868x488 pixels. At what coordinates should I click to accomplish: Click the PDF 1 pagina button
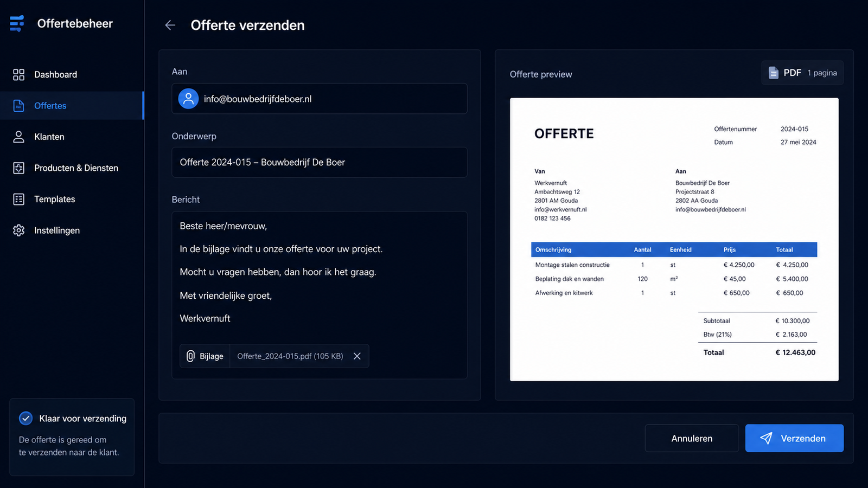(x=802, y=73)
